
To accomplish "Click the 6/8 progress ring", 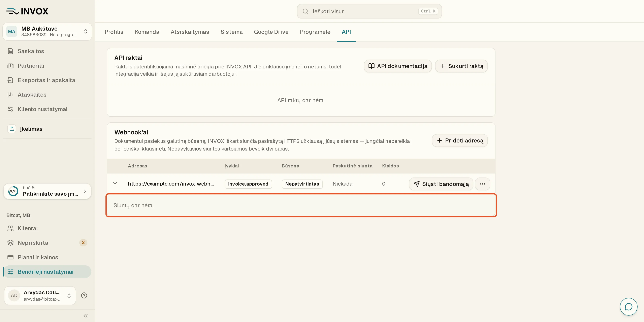I will click(x=13, y=191).
